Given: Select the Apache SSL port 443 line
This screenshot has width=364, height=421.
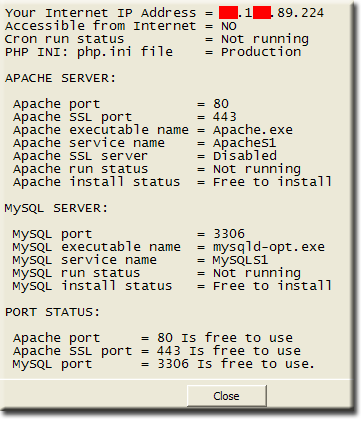Looking at the screenshot, I should [125, 117].
